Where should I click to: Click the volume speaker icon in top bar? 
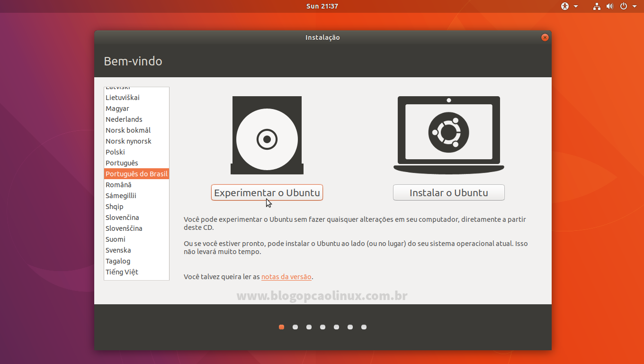pyautogui.click(x=610, y=6)
